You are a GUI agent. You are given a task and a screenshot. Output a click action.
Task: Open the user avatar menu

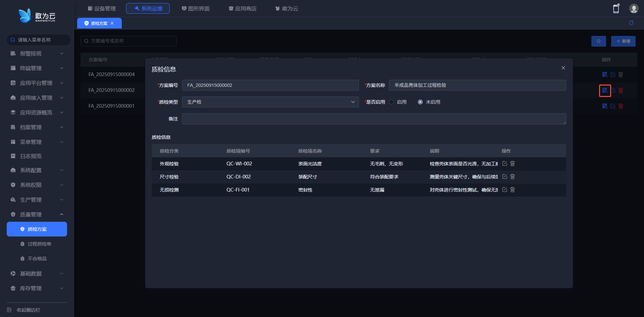coord(633,9)
